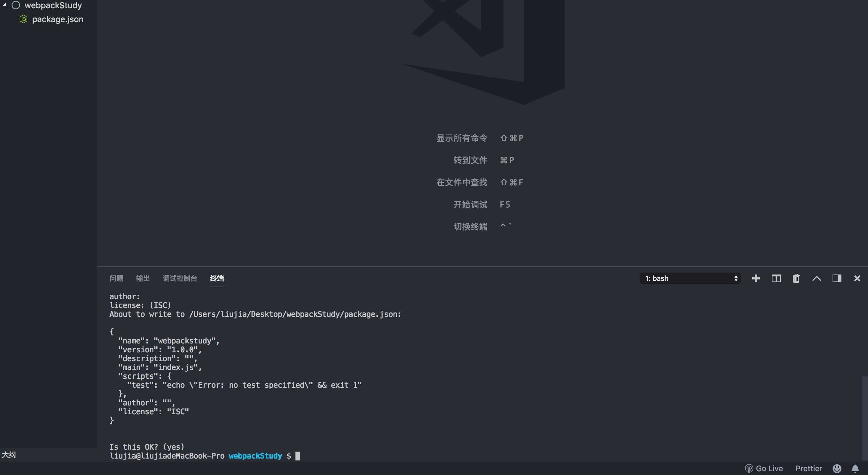Move panel to the side
The image size is (868, 475).
click(837, 278)
